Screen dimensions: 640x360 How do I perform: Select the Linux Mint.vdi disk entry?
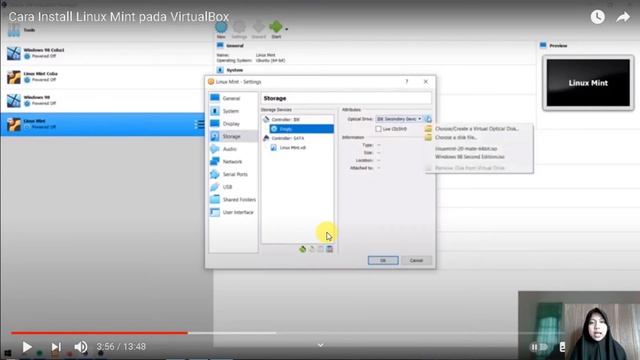point(301,148)
